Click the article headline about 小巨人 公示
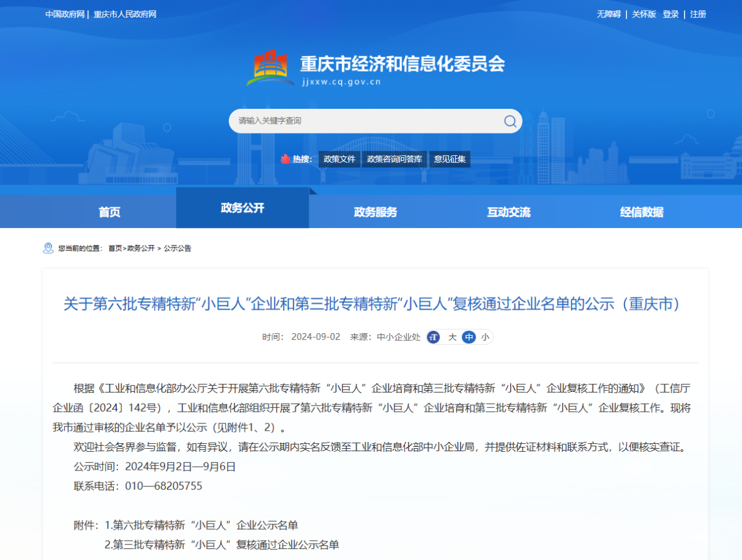Viewport: 742px width, 560px height. 372,304
